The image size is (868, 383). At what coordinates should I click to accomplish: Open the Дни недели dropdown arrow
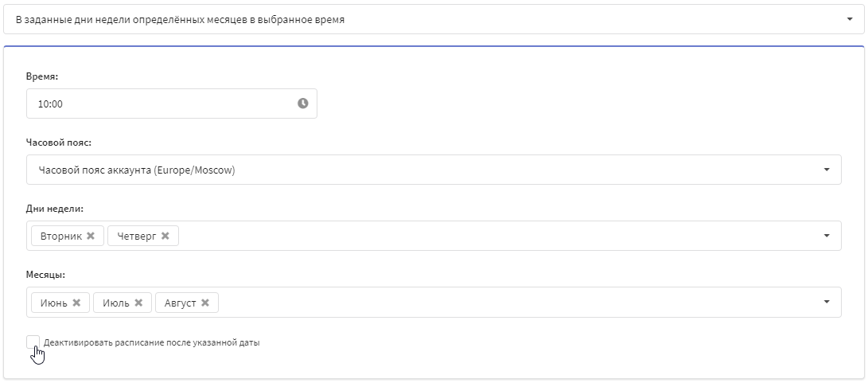[827, 236]
